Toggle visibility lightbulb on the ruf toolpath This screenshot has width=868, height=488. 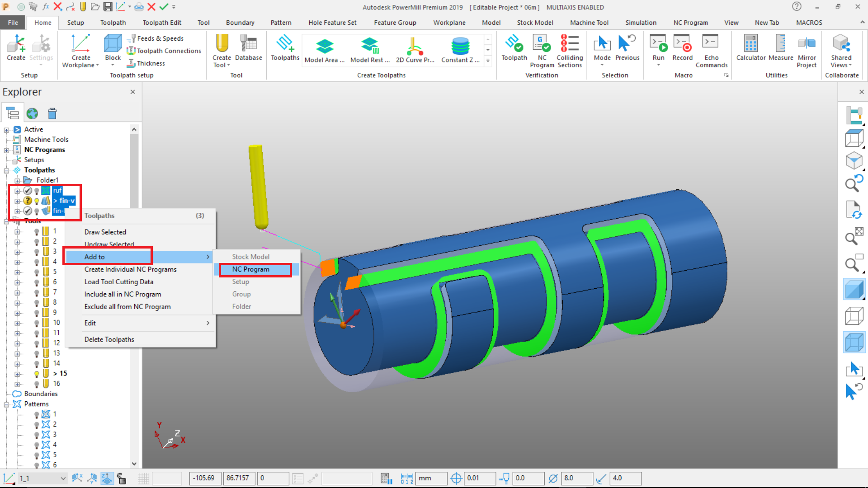(x=37, y=190)
